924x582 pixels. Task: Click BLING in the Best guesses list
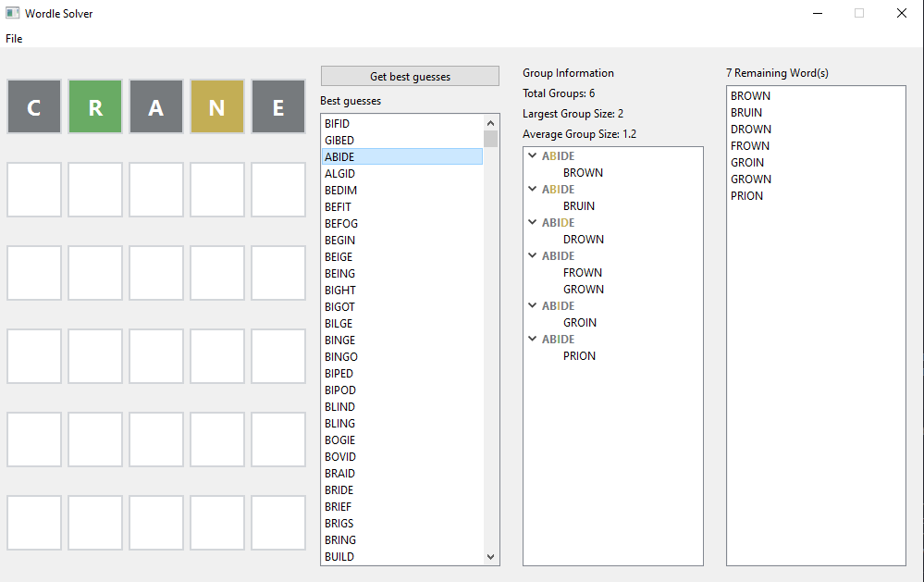click(x=402, y=424)
